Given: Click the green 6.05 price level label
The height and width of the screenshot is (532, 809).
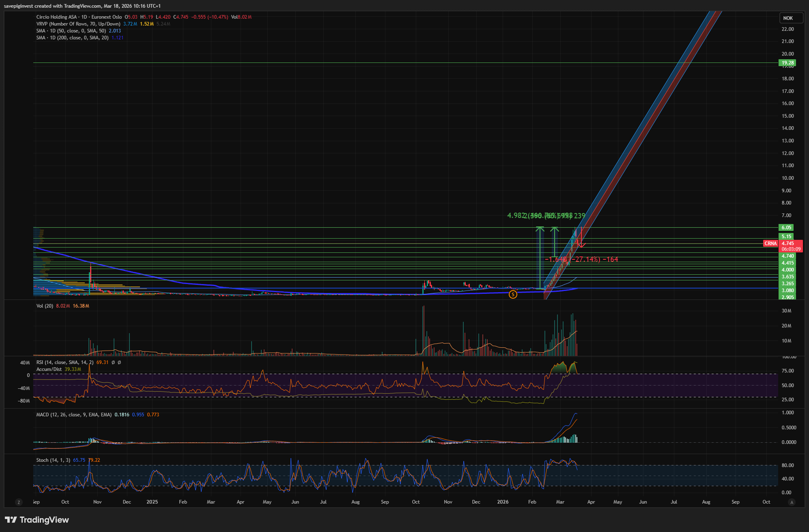Looking at the screenshot, I should (786, 228).
